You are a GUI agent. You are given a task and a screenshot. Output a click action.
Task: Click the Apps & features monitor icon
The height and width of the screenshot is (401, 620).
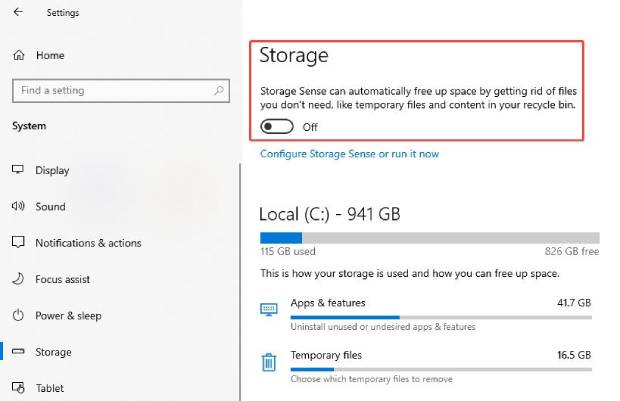pyautogui.click(x=269, y=309)
